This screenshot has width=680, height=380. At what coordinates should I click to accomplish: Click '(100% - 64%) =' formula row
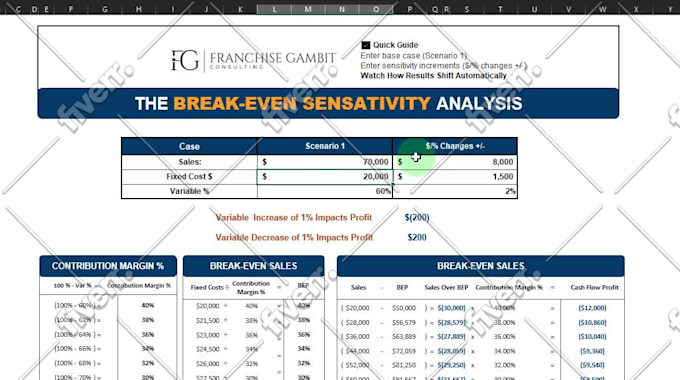coord(77,334)
